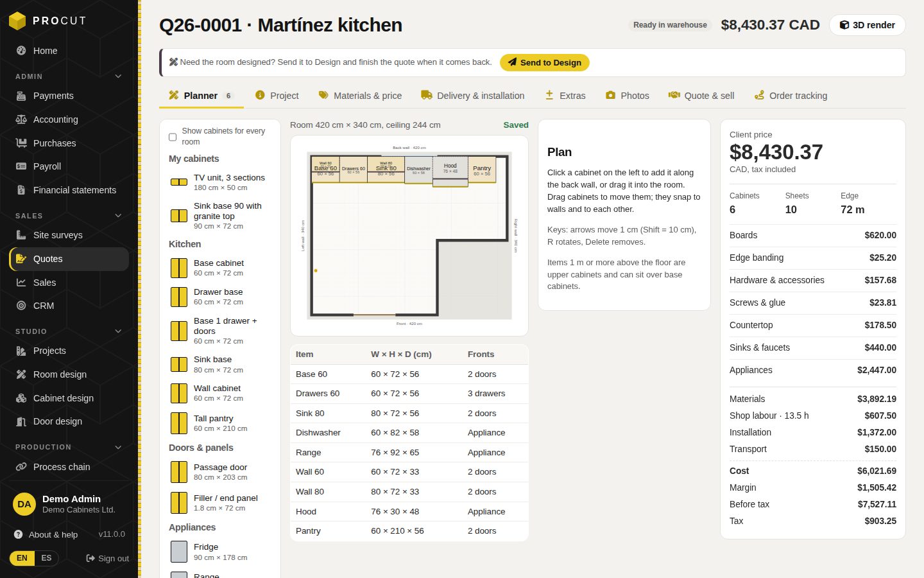Collapse the STUDIO sidebar section
Image resolution: width=924 pixels, height=578 pixels.
(118, 331)
